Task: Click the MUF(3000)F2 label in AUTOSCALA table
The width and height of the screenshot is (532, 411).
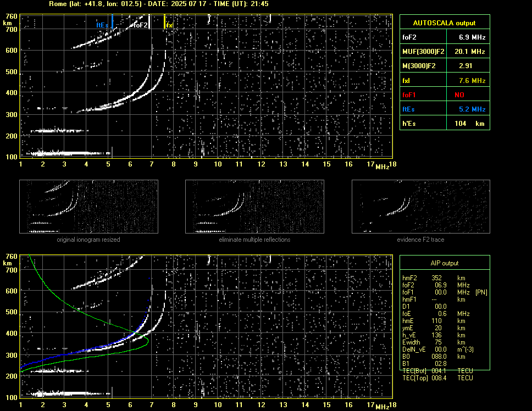Action: click(x=423, y=52)
